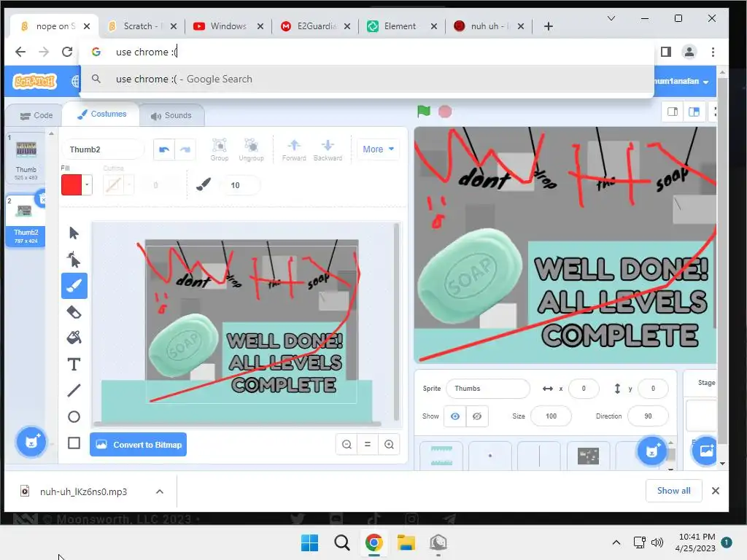Select the arrow Select tool
Viewport: 747px width, 560px height.
click(x=74, y=233)
